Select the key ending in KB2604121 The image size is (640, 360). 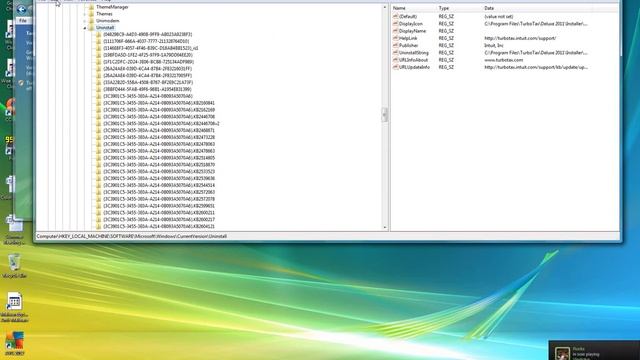[159, 227]
